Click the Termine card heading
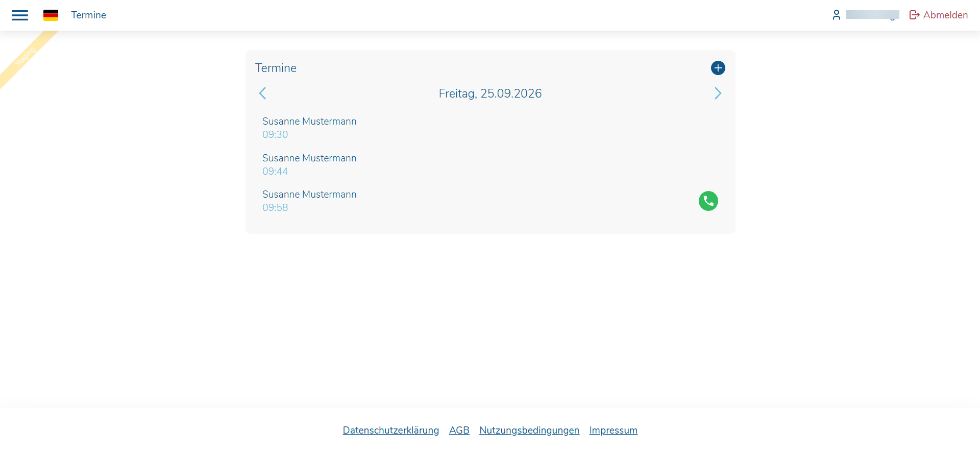Viewport: 980px width, 453px height. pos(276,68)
